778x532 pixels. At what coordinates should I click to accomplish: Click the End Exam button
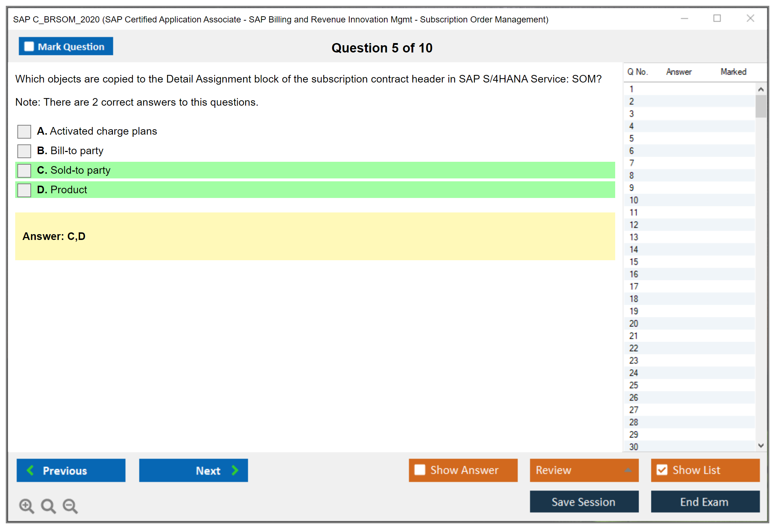coord(705,502)
